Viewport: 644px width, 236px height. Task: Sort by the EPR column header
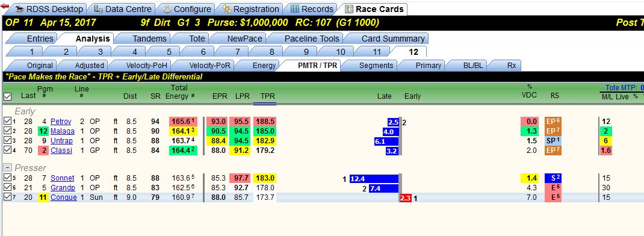click(219, 96)
